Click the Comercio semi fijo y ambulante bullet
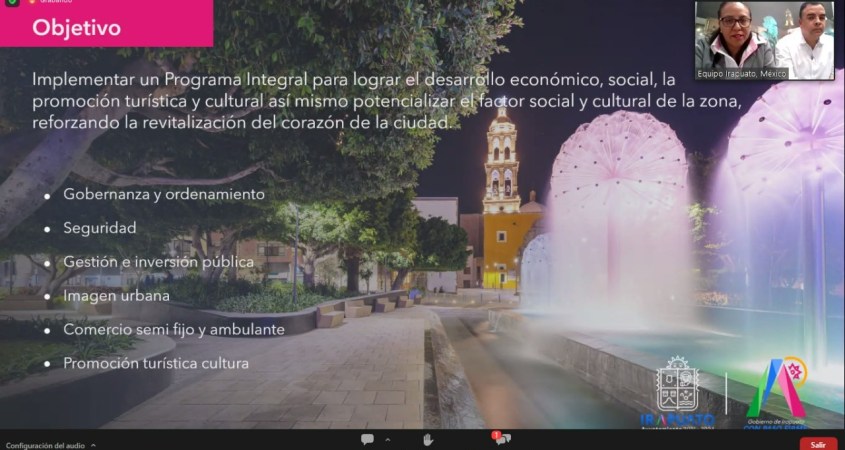This screenshot has width=845, height=450. point(174,329)
